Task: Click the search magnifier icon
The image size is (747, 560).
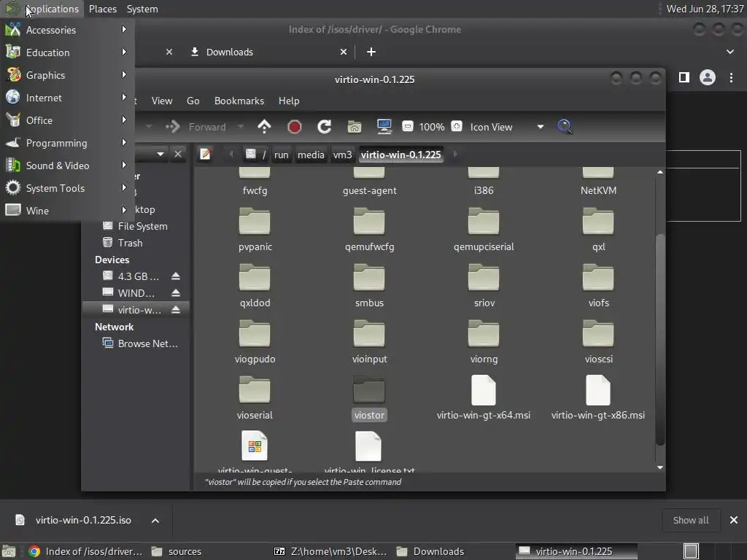Action: click(x=565, y=127)
